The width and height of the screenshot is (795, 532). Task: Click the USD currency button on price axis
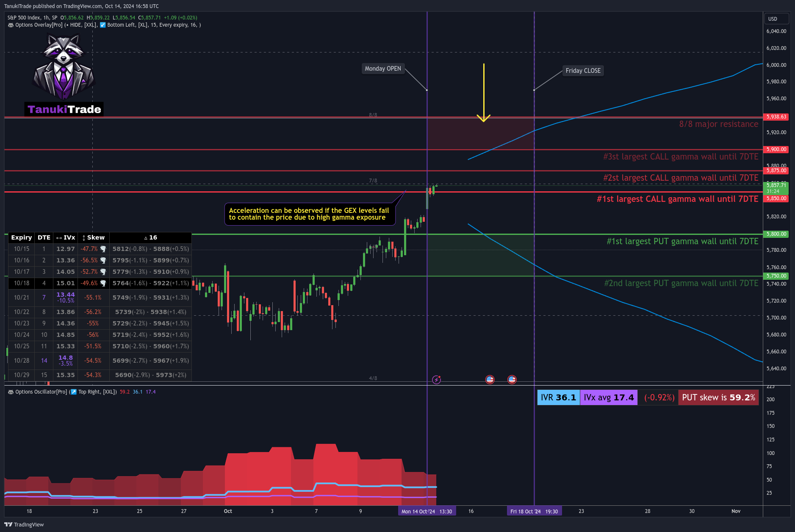776,19
